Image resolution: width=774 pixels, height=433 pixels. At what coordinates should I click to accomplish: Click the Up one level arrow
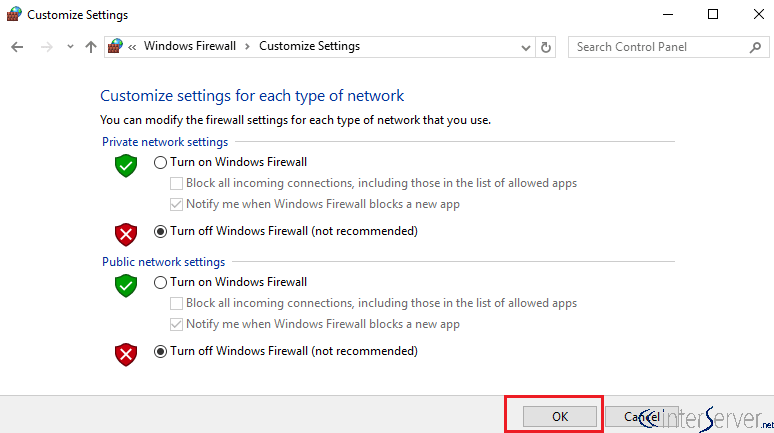pyautogui.click(x=90, y=47)
